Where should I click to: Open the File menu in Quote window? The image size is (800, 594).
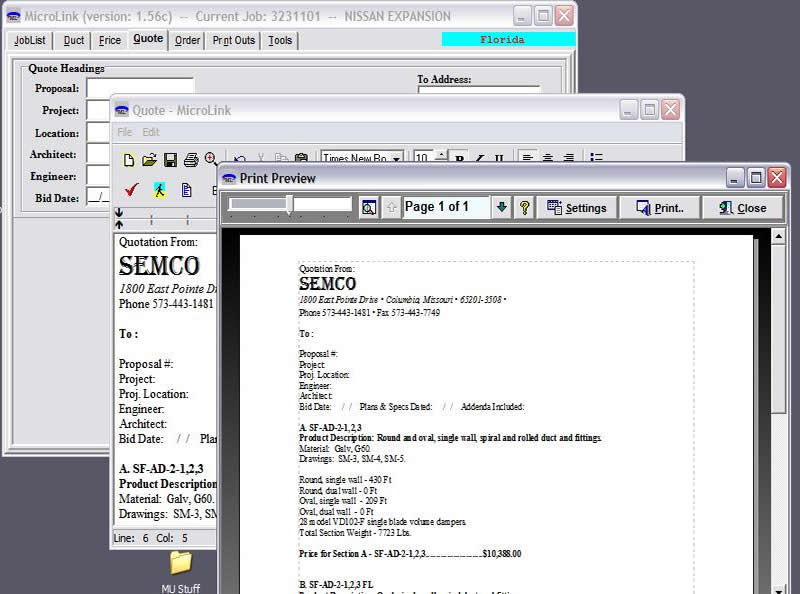click(x=125, y=132)
